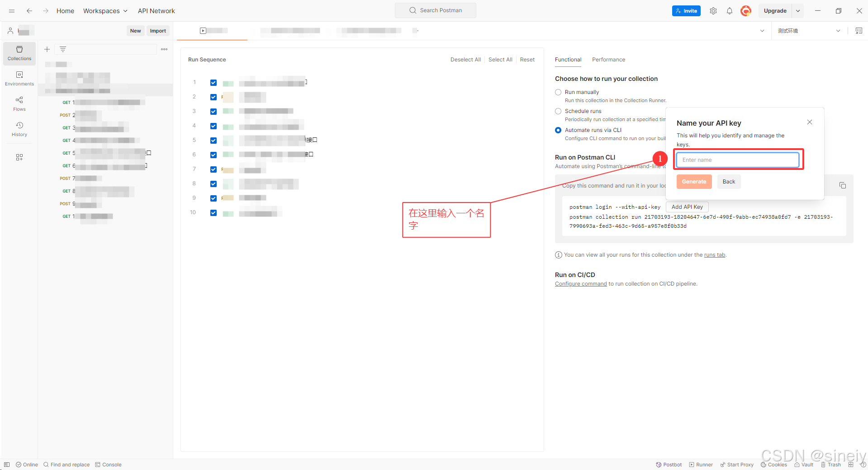
Task: Open notifications bell icon
Action: click(x=730, y=11)
